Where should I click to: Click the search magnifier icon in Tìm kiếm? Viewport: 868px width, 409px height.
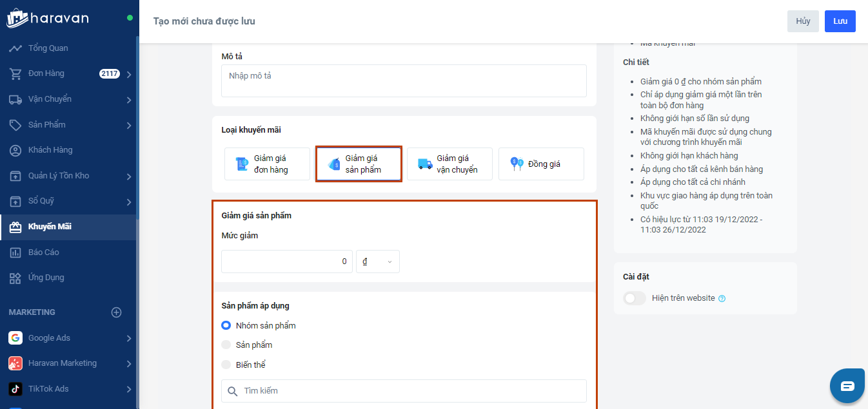click(x=233, y=391)
